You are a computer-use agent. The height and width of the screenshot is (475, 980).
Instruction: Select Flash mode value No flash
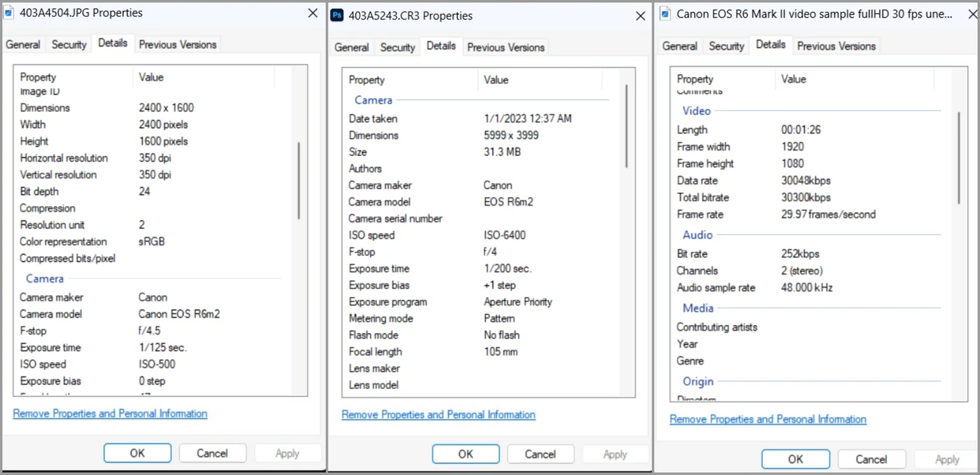click(502, 335)
